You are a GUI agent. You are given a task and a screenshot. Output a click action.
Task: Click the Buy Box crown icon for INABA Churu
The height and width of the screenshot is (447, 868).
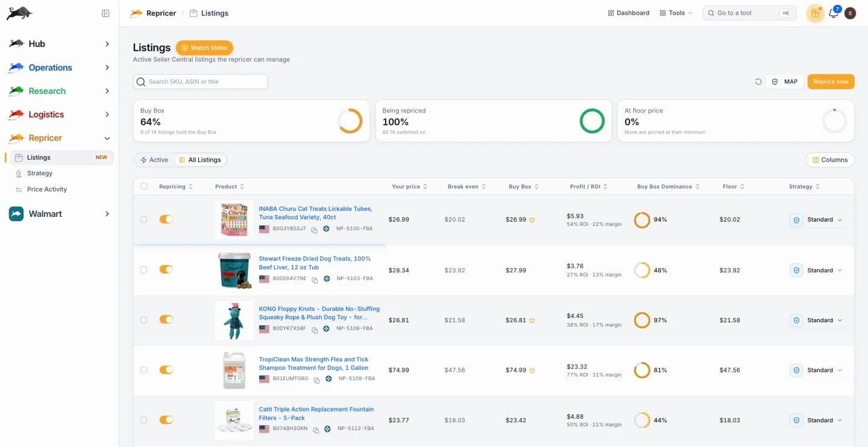click(532, 220)
